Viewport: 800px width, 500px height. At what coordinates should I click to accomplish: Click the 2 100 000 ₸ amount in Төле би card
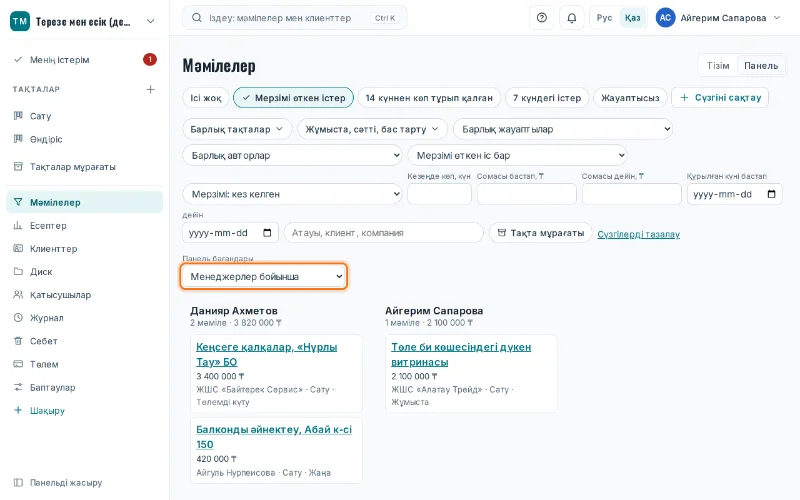click(x=414, y=377)
